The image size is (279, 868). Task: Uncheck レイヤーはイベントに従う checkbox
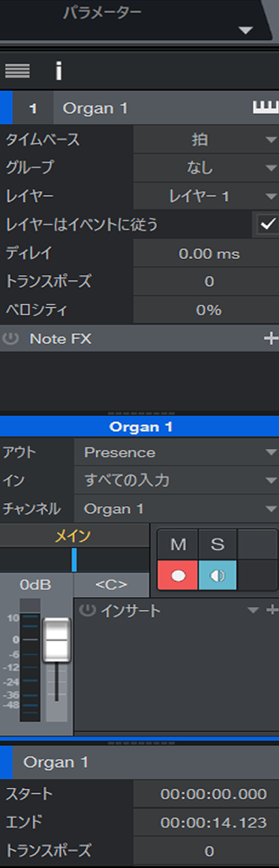point(268,225)
